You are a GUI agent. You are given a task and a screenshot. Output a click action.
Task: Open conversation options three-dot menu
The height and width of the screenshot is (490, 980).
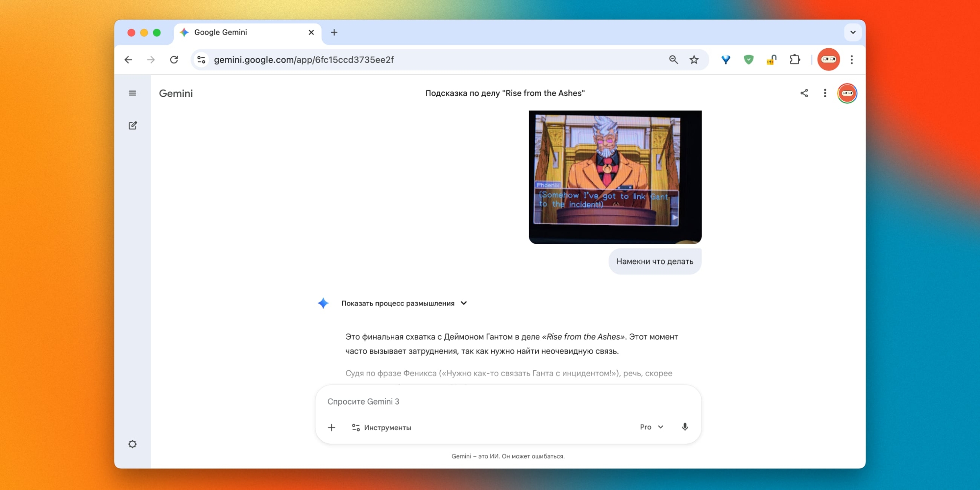pos(825,93)
